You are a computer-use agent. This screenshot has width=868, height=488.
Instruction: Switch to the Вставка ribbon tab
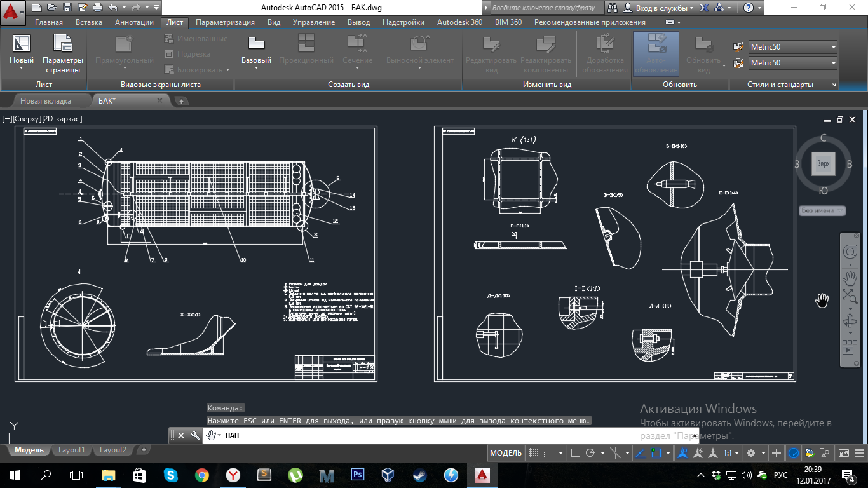(89, 22)
